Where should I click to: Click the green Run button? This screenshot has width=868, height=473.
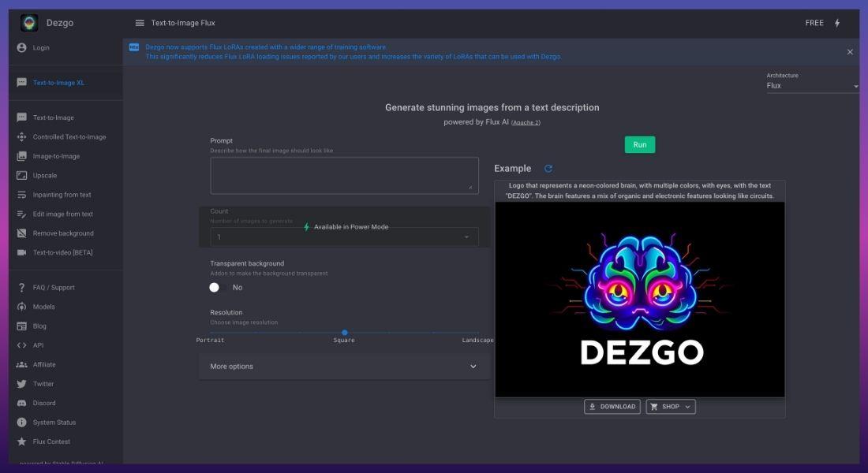pyautogui.click(x=640, y=144)
